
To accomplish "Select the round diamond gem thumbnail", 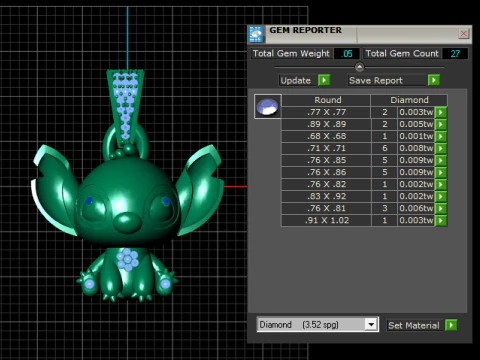I will click(268, 106).
